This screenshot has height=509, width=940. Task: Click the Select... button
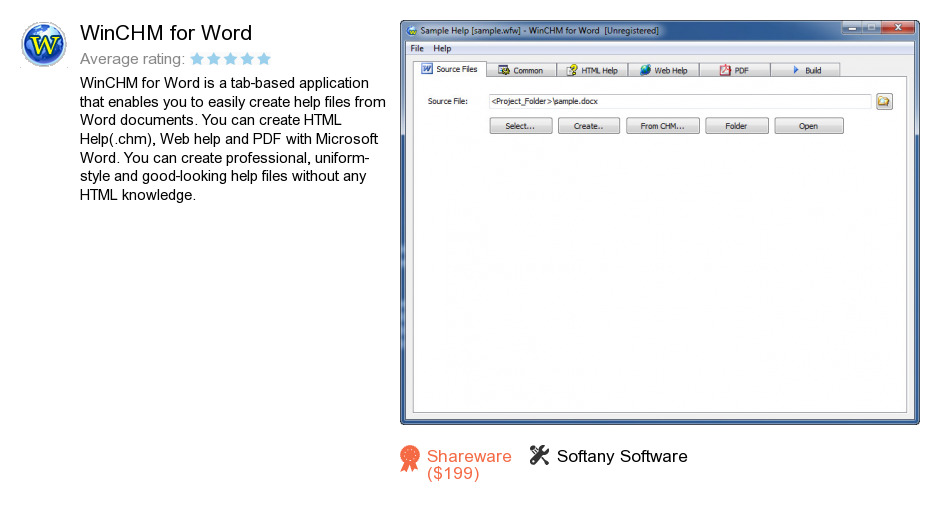[520, 126]
